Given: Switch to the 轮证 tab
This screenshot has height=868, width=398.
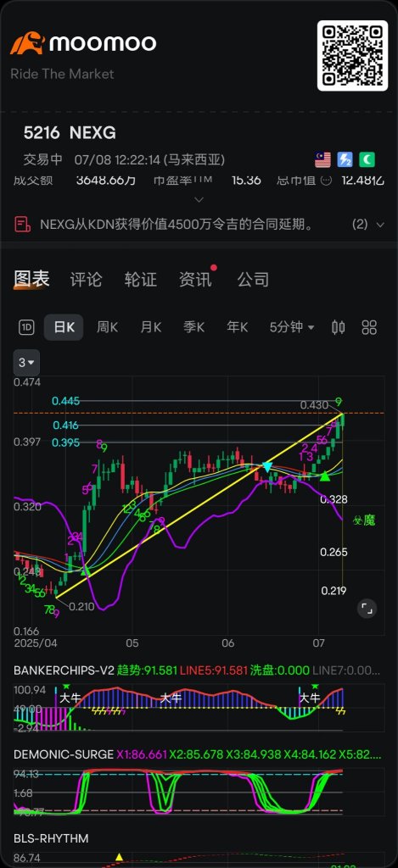Looking at the screenshot, I should pyautogui.click(x=140, y=279).
